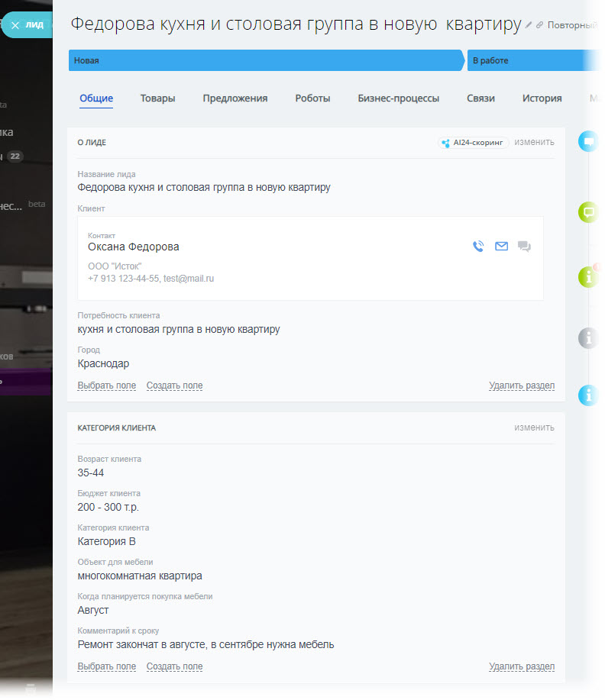
Task: Click изменить in the Категория клиента section
Action: [534, 427]
